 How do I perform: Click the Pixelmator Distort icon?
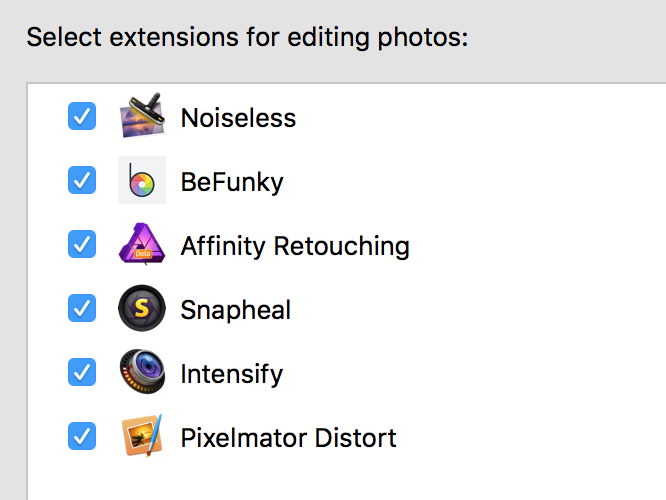(x=142, y=437)
